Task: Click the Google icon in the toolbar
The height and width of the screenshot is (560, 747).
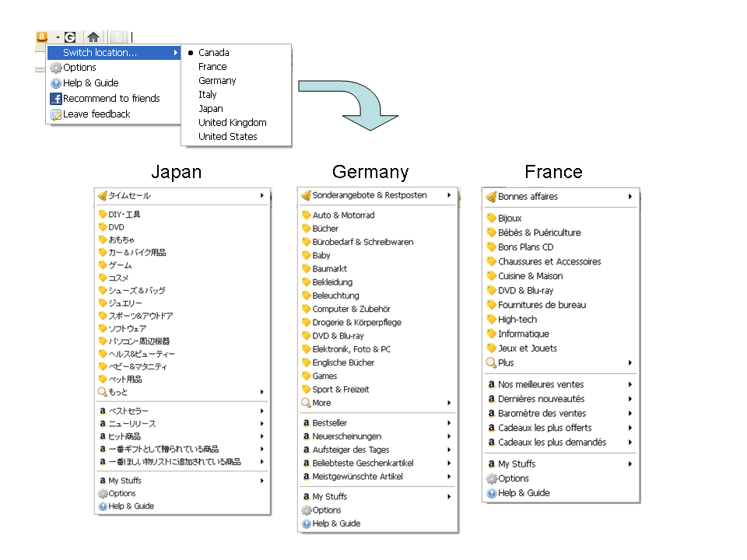Action: coord(70,37)
